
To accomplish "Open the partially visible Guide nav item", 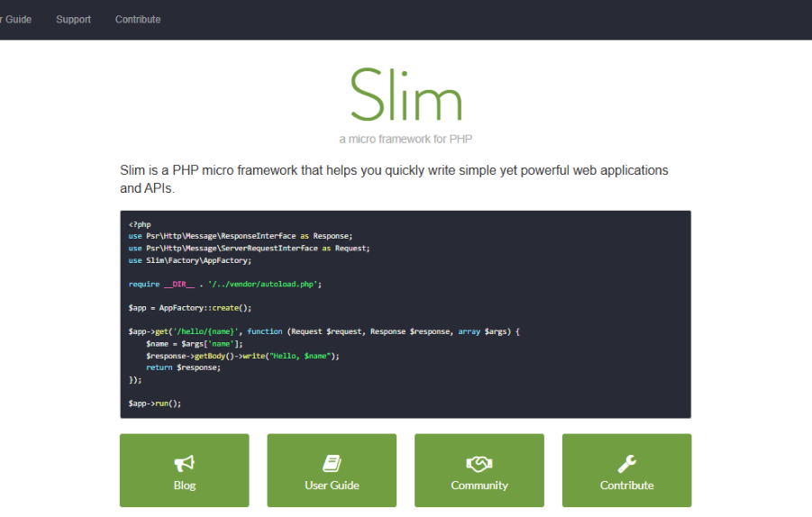I will [x=16, y=19].
